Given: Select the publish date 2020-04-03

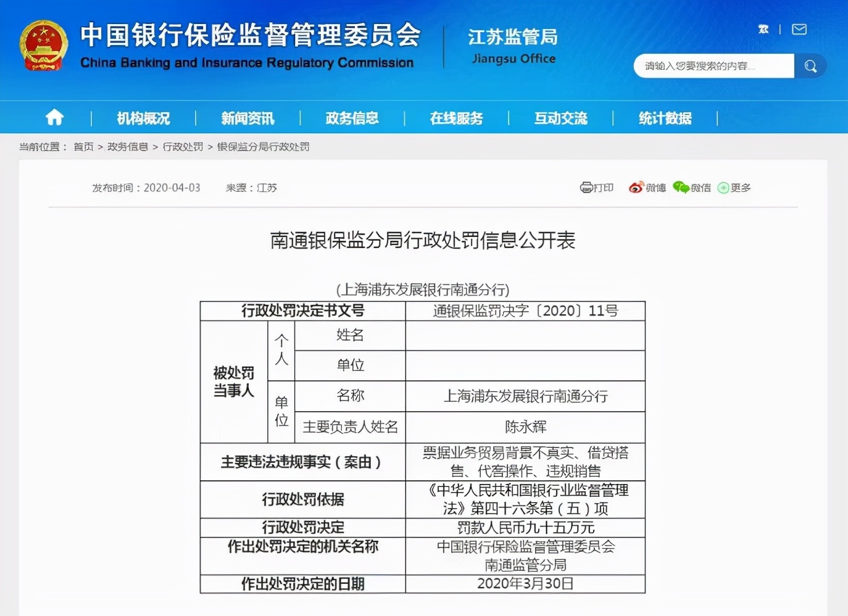Looking at the screenshot, I should [x=172, y=188].
